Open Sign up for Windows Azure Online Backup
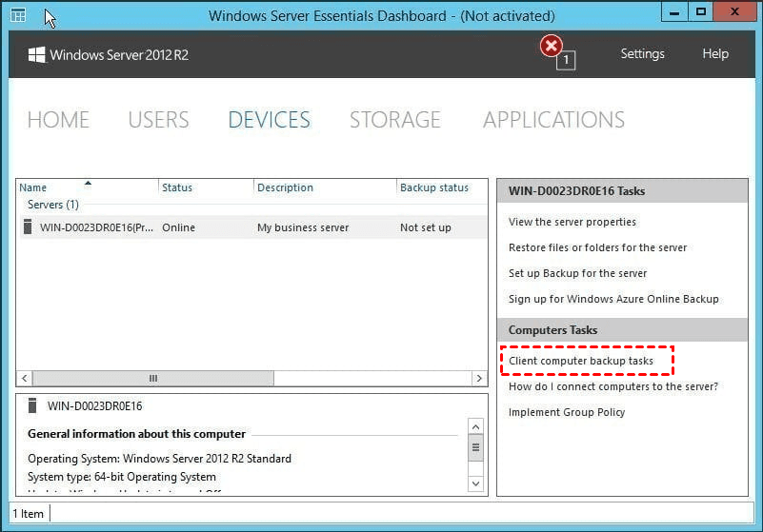763x532 pixels. (x=613, y=299)
